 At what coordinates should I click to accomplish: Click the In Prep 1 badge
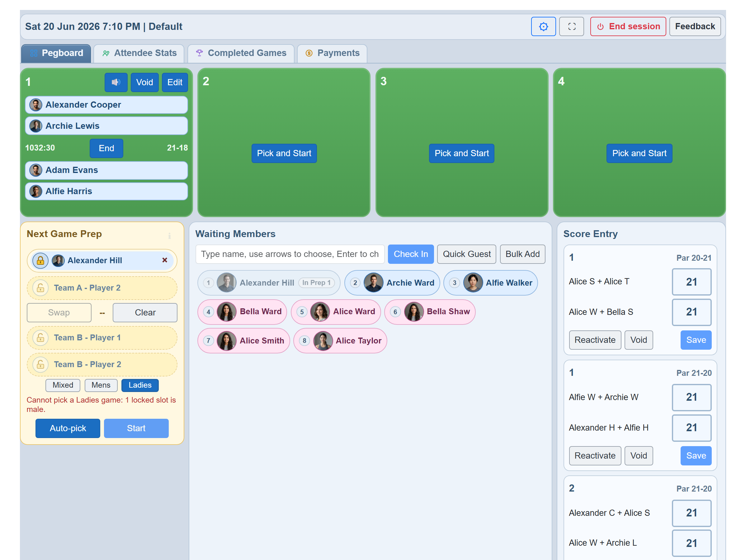[316, 283]
